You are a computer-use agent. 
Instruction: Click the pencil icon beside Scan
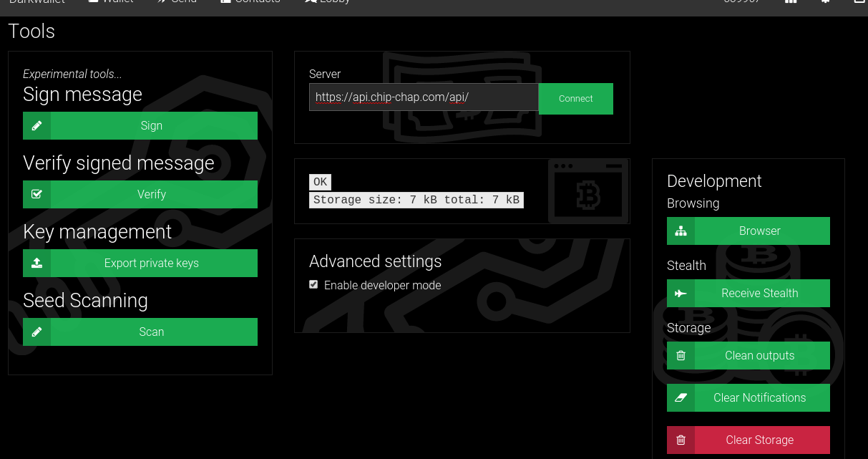(x=37, y=332)
